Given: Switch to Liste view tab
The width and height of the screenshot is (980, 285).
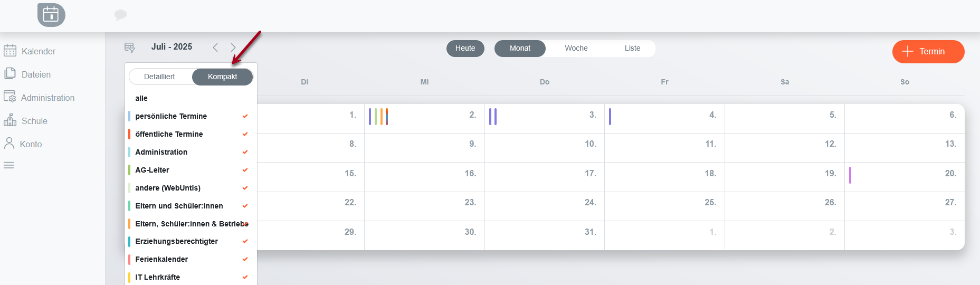Looking at the screenshot, I should click(x=632, y=48).
